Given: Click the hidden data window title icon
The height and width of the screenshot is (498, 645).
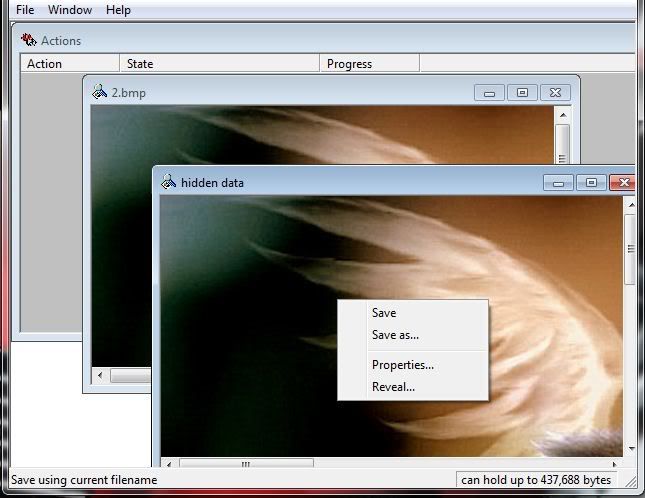Looking at the screenshot, I should (x=168, y=182).
